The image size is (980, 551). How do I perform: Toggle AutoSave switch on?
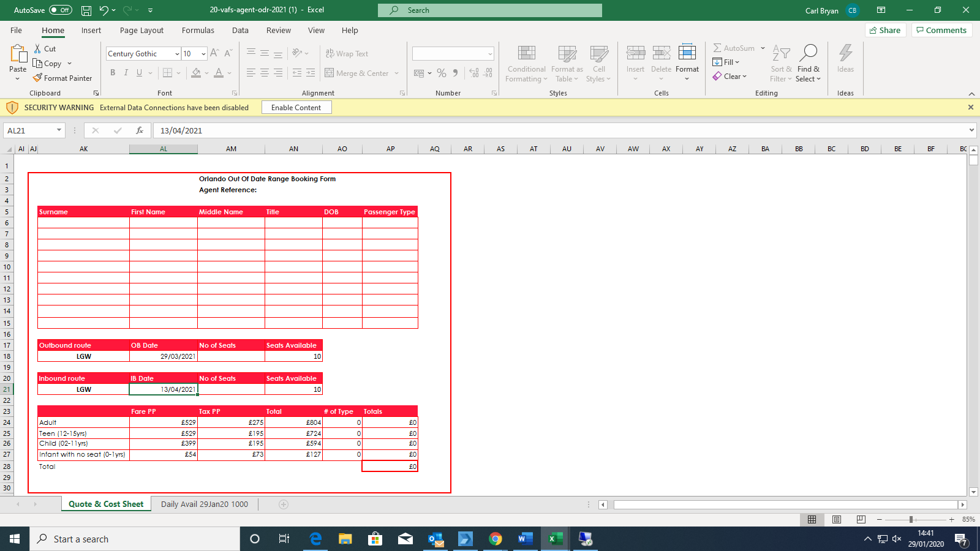click(60, 10)
